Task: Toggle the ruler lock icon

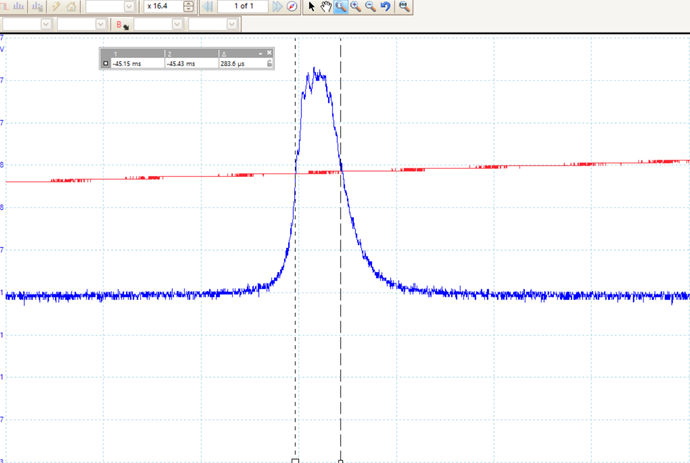Action: (269, 63)
